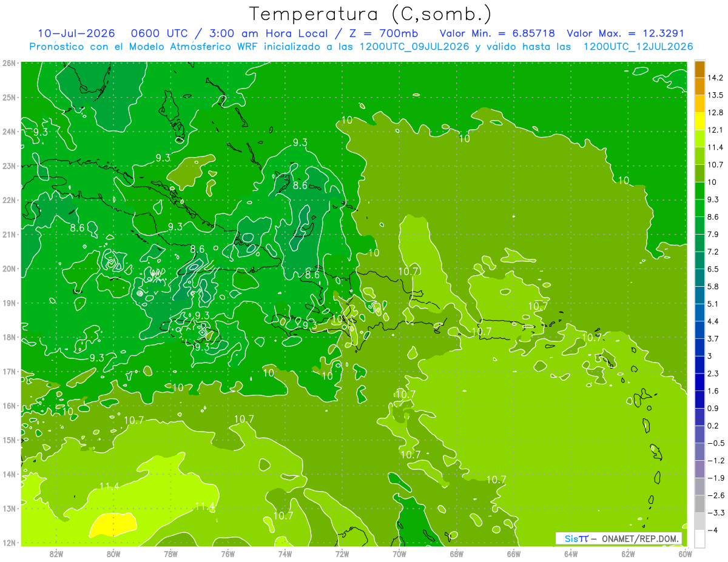Click the colorbar label "12.8"
This screenshot has width=728, height=562.
(716, 113)
